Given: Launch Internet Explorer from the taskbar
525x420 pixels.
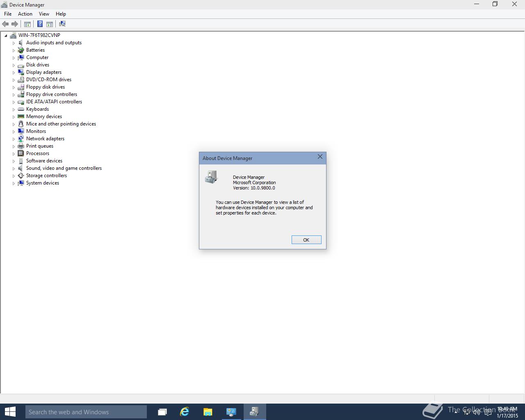Looking at the screenshot, I should 185,412.
